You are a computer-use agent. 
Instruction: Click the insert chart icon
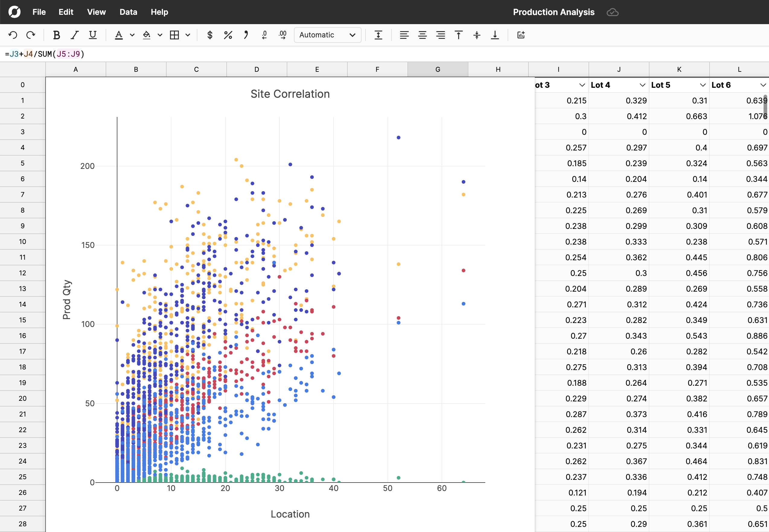point(521,35)
